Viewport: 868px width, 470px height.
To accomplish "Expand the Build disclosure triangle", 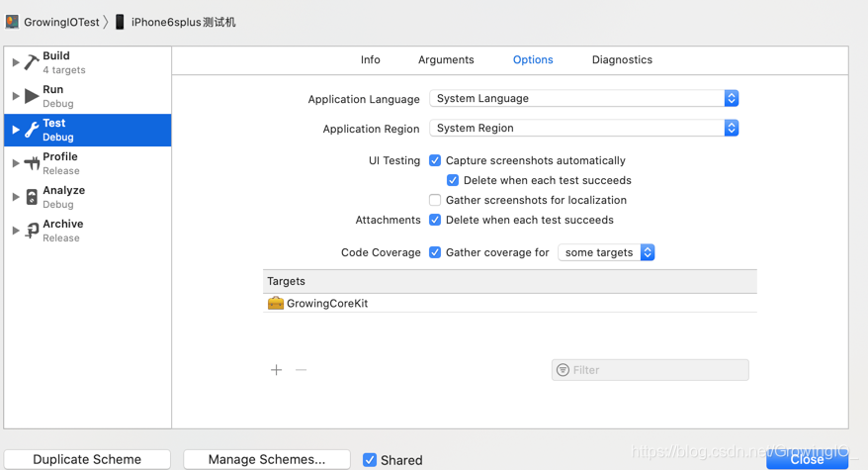I will click(16, 62).
